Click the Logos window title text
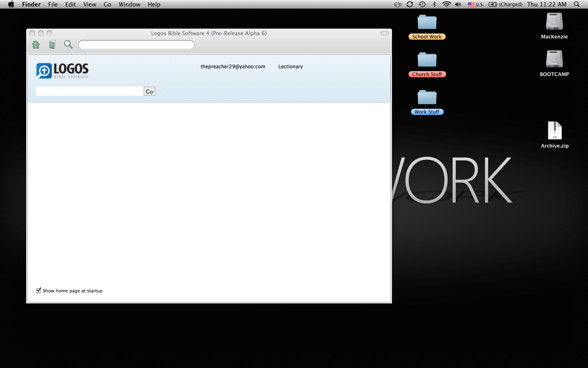The image size is (588, 368). point(209,33)
